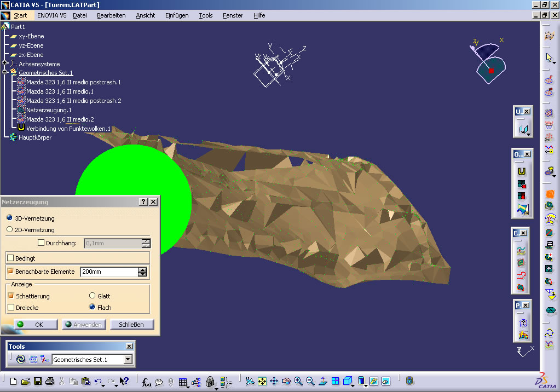Open the Ansicht menu
The width and height of the screenshot is (560, 392).
tap(146, 15)
